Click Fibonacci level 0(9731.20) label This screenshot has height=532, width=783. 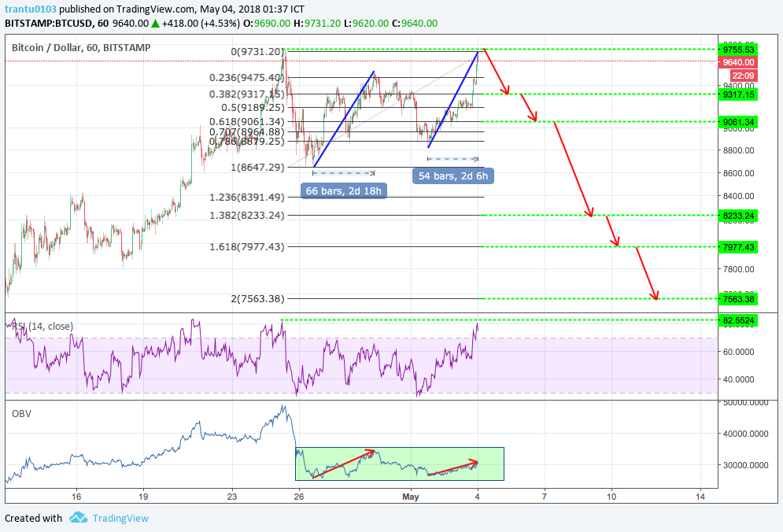257,51
